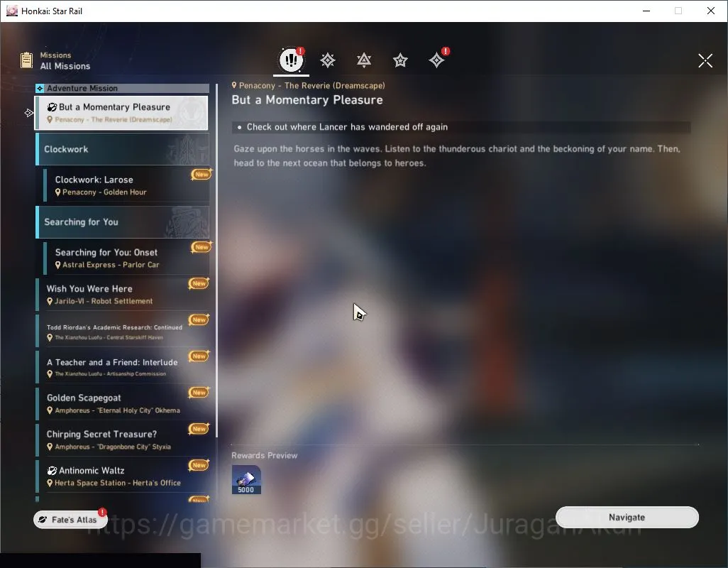728x568 pixels.
Task: Select the Chirping Secret Treasure? mission
Action: 123,439
